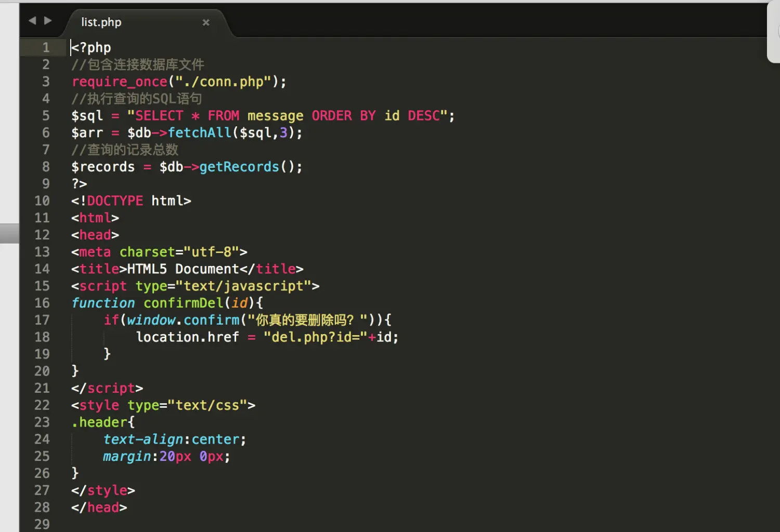Click the "del.php?id=" string
The image size is (780, 532).
316,337
